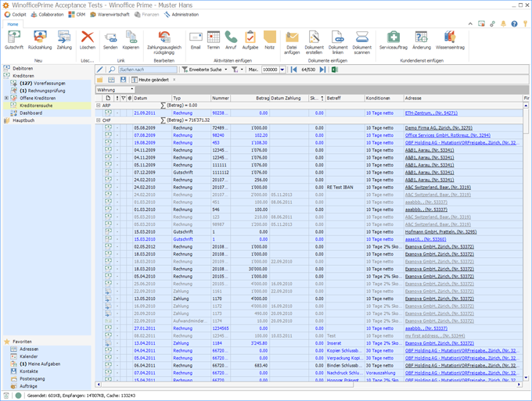Open the Cockpit menu

16,15
